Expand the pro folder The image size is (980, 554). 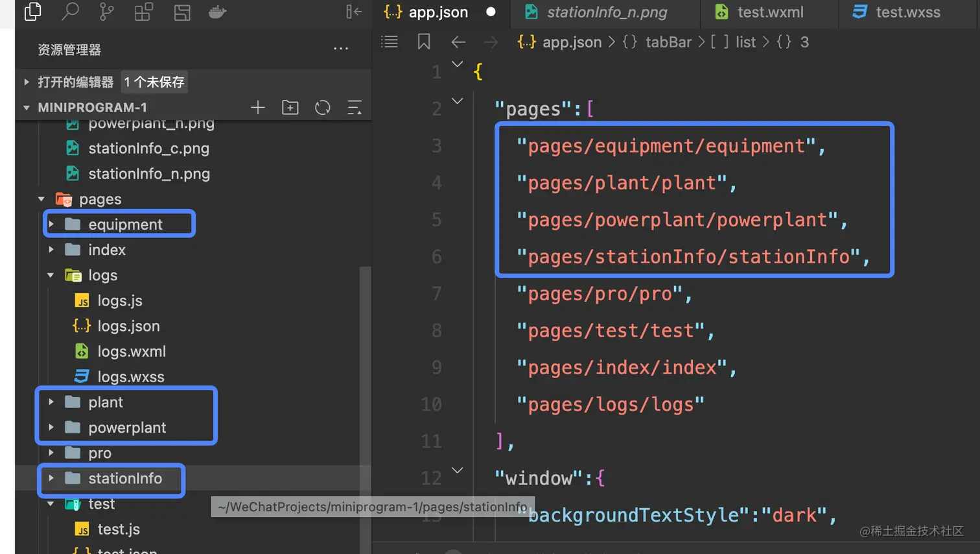[x=51, y=453]
